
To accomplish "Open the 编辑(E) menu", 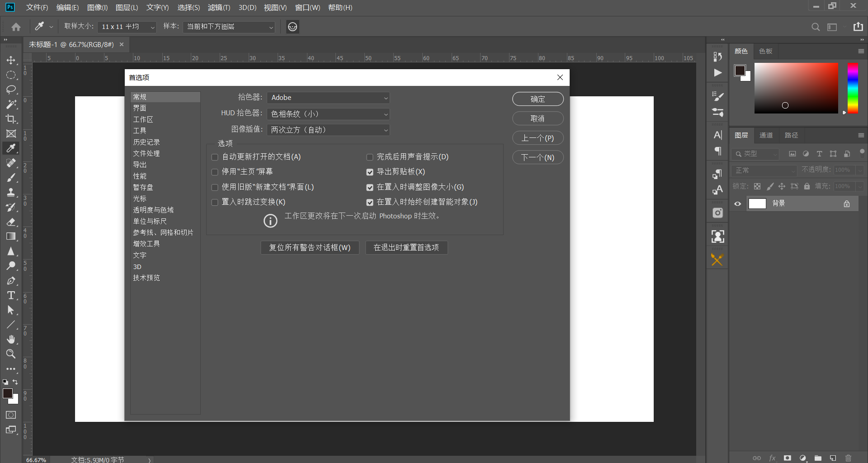I will point(67,8).
